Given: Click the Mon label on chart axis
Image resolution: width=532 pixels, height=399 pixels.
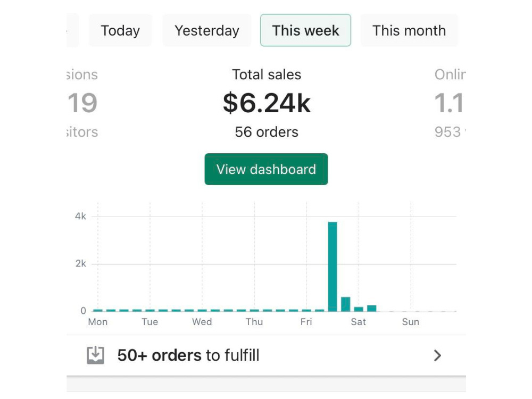Looking at the screenshot, I should pyautogui.click(x=98, y=322).
